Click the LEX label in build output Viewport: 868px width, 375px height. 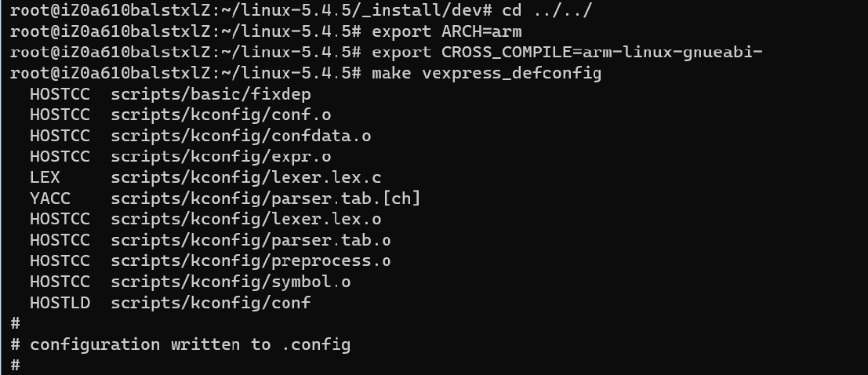(45, 177)
